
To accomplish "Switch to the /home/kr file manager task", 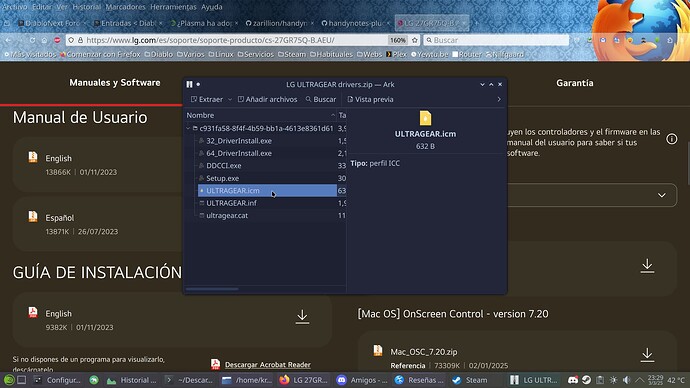I will point(248,380).
